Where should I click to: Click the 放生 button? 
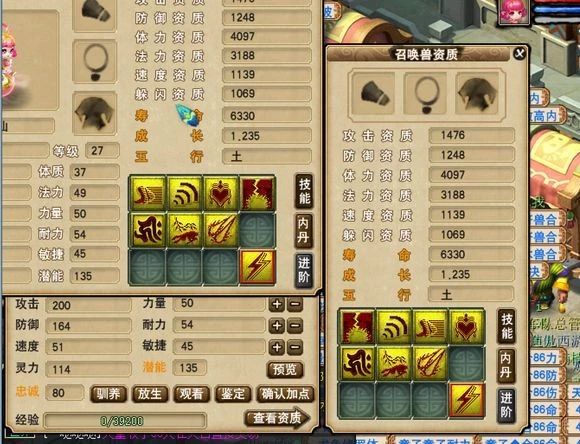click(x=150, y=394)
